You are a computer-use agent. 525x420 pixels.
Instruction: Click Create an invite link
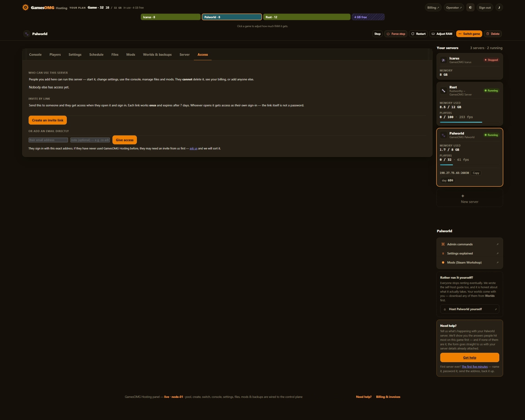48,120
